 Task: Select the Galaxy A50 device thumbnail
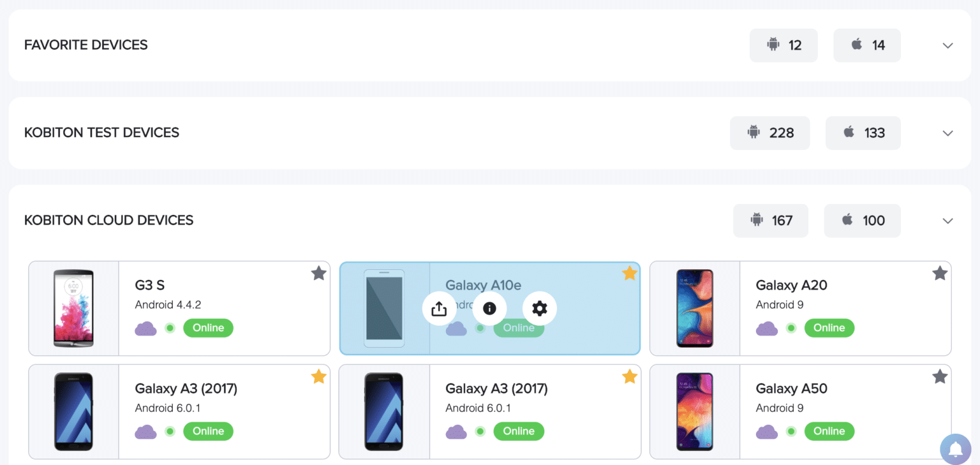(x=694, y=411)
